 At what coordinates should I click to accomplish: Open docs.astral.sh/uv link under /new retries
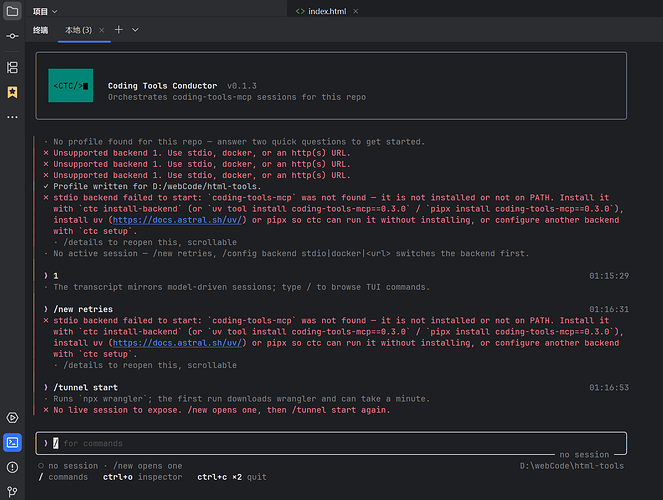pos(177,343)
